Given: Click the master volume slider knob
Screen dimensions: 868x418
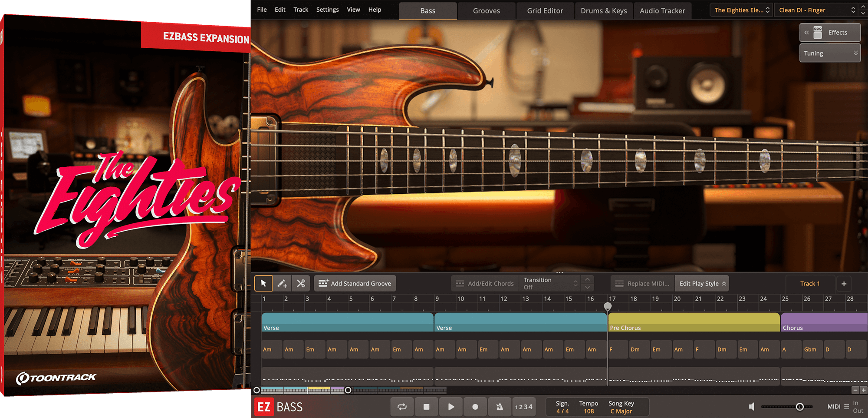Looking at the screenshot, I should tap(799, 407).
